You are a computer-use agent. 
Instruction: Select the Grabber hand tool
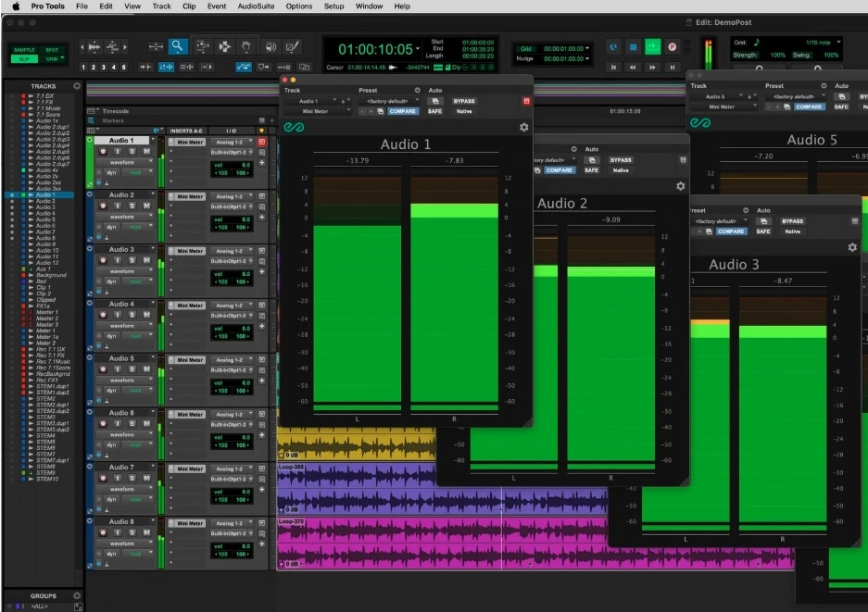click(x=246, y=46)
